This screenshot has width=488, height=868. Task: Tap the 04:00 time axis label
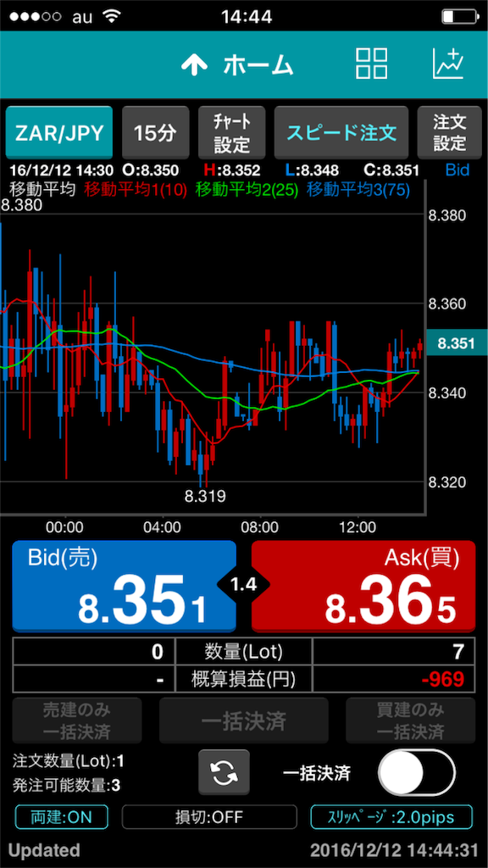point(162,526)
